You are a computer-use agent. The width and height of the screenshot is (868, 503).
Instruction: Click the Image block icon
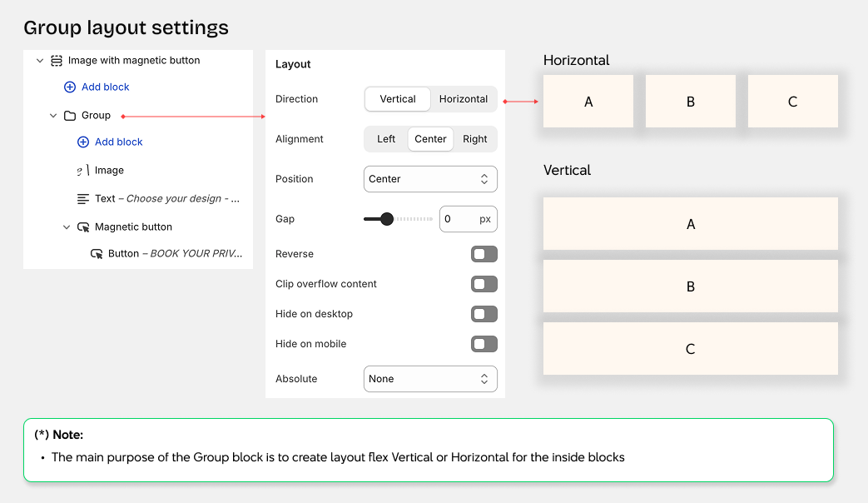pyautogui.click(x=83, y=170)
